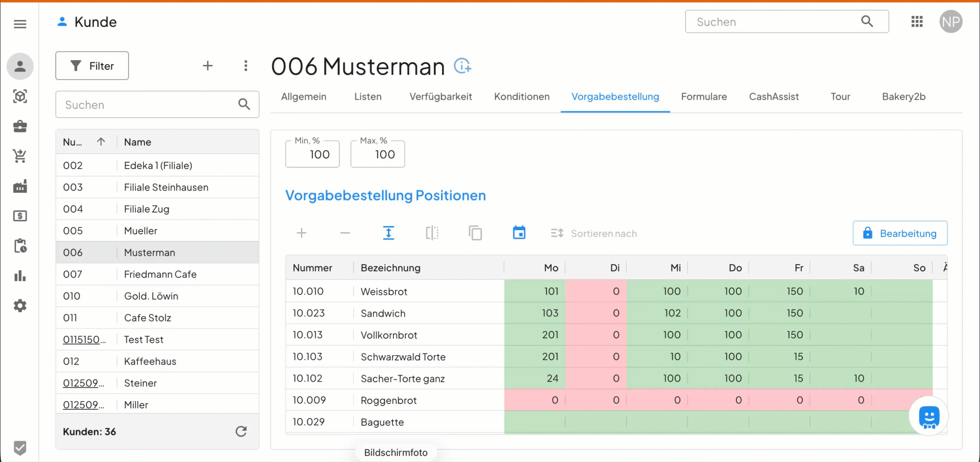
Task: Select customer Filiale Zug
Action: point(157,209)
